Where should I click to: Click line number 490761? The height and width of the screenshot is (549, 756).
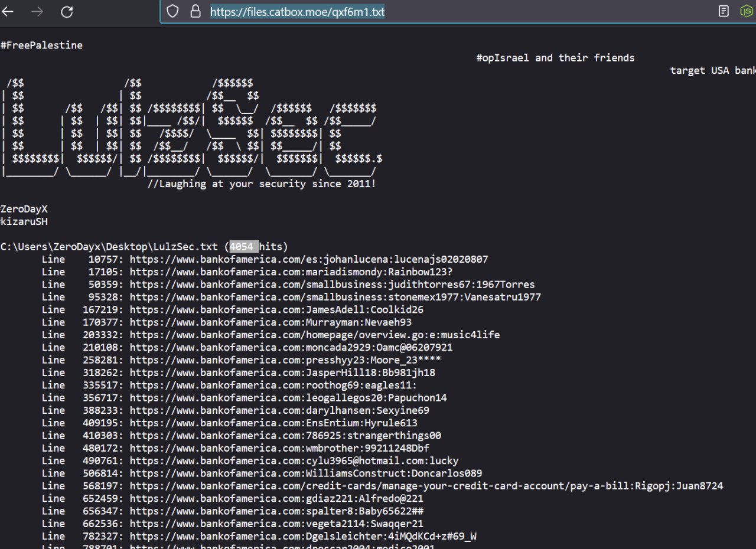coord(101,460)
